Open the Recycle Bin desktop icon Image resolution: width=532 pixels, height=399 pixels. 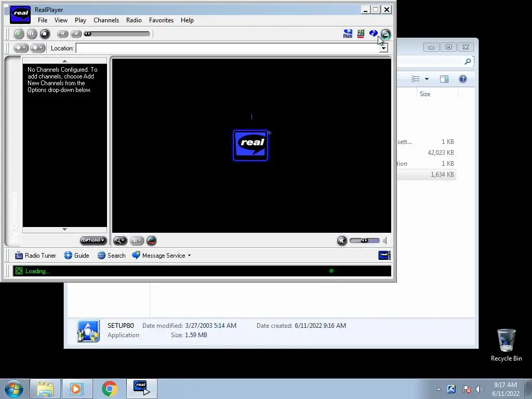click(506, 345)
